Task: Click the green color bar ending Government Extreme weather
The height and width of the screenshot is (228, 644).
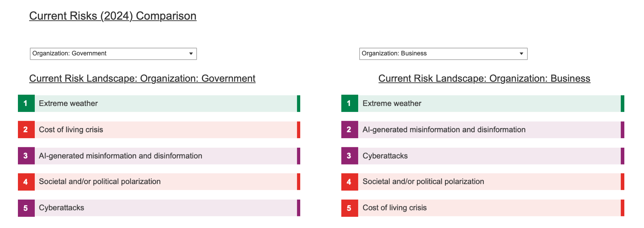Action: pos(298,103)
